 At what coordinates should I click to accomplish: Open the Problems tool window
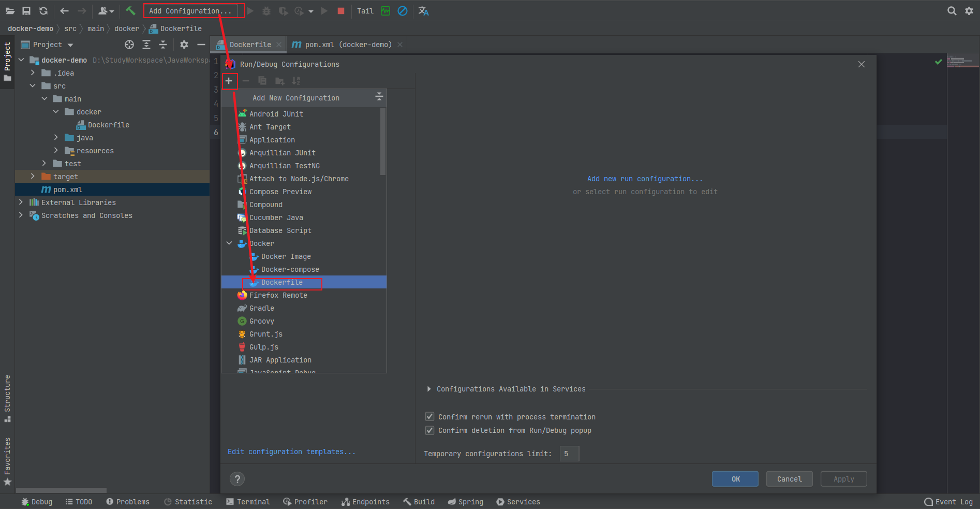coord(128,502)
